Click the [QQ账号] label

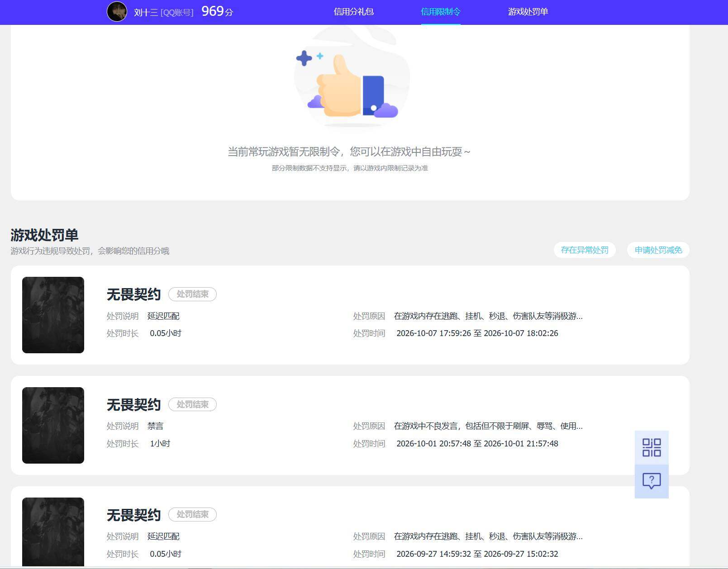tap(177, 13)
